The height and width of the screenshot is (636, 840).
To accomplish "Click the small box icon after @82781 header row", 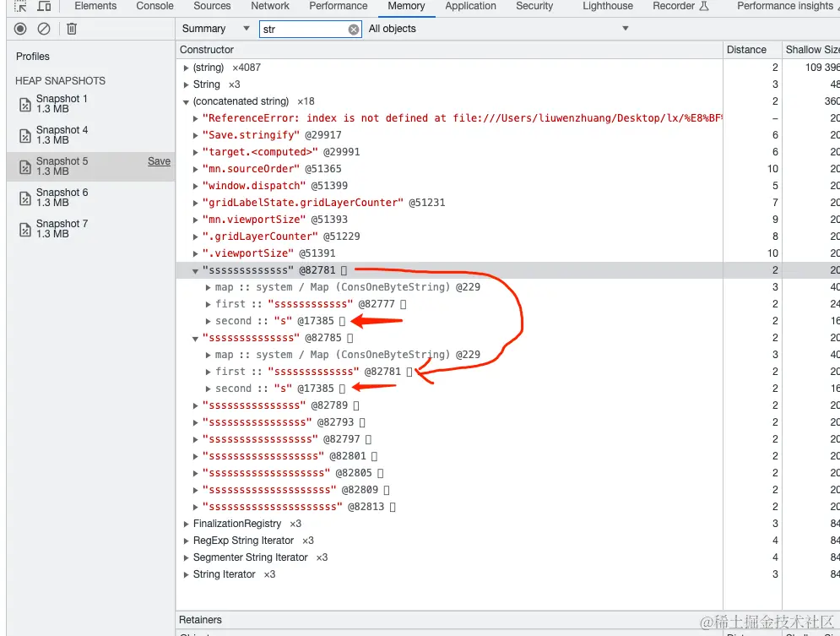I will 344,270.
